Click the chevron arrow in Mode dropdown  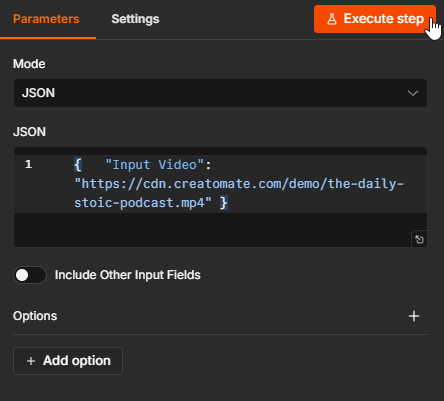pos(413,93)
